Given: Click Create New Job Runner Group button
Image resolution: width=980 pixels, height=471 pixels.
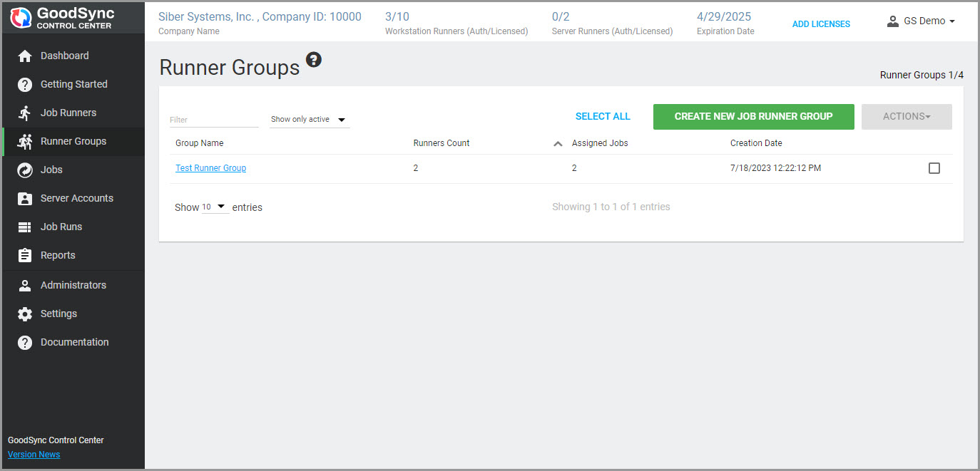Looking at the screenshot, I should 753,116.
